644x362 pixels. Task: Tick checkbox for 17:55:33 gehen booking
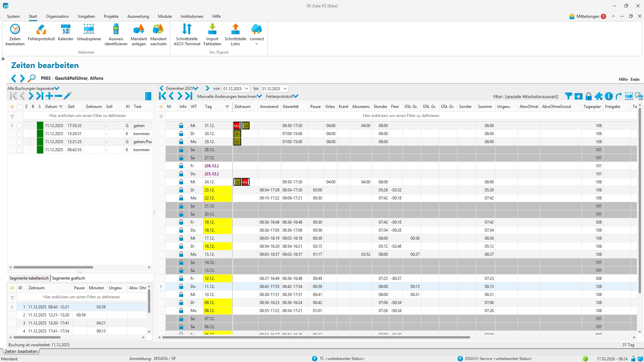pos(19,126)
